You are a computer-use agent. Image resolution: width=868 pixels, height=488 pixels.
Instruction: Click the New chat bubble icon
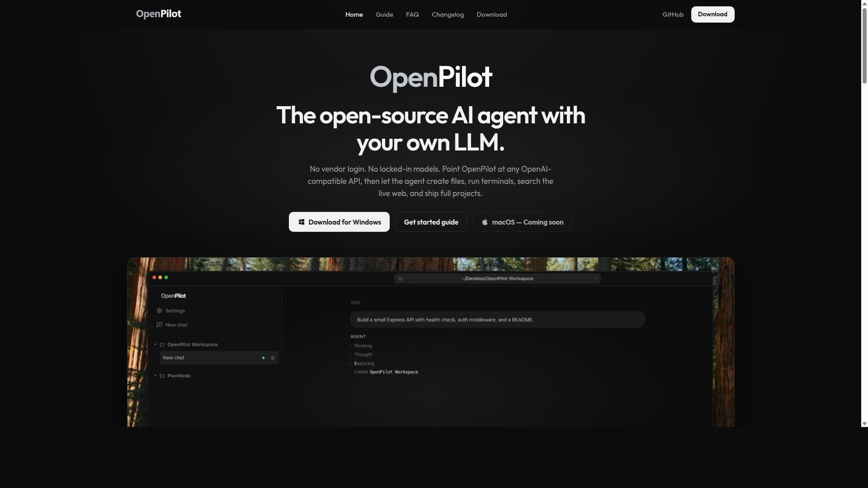click(x=159, y=325)
